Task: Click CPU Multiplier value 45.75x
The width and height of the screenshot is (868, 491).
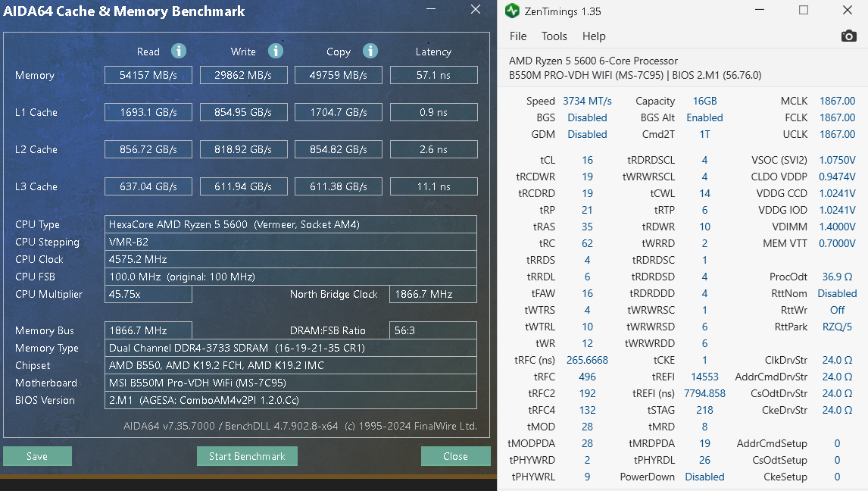Action: [148, 294]
